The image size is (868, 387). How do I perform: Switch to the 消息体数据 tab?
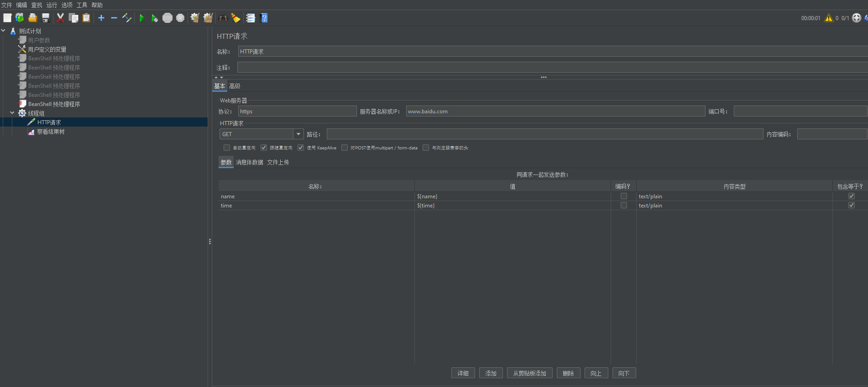pyautogui.click(x=249, y=162)
